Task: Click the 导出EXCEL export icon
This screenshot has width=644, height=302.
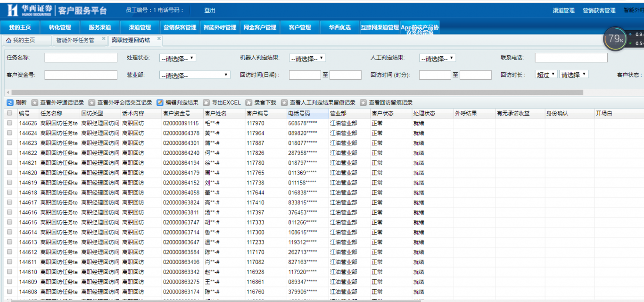Action: pos(206,102)
